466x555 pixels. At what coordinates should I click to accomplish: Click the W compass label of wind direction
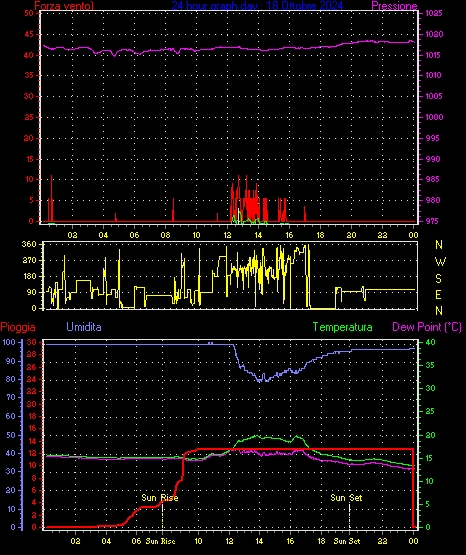[440, 262]
